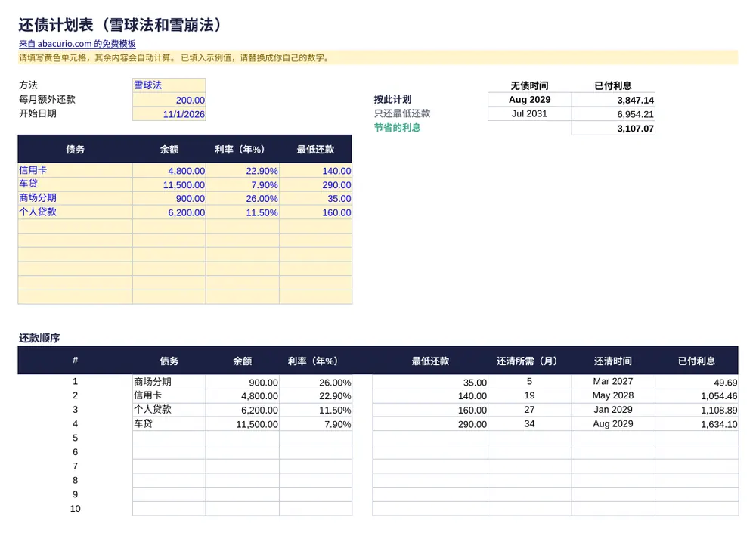Click the saved interest amount 3,107.07
Viewport: 756px width, 533px height.
point(613,129)
